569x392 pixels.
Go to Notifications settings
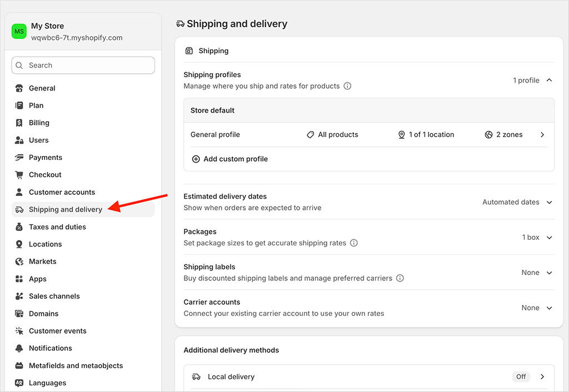pos(83,348)
